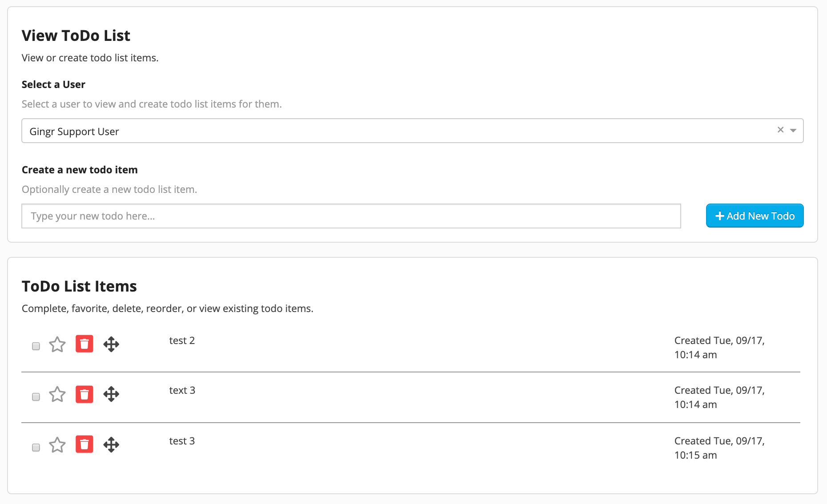Click the 'Create a new todo item' label
This screenshot has height=504, width=827.
80,170
